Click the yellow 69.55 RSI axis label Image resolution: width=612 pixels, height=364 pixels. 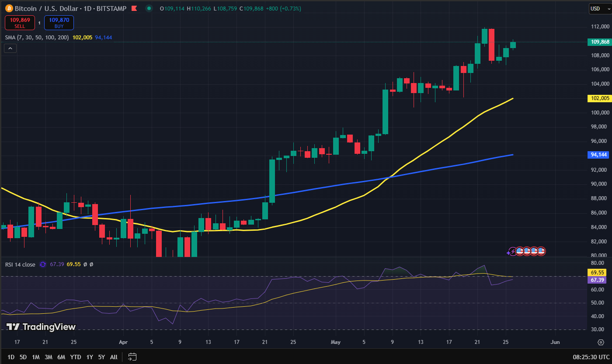click(598, 272)
